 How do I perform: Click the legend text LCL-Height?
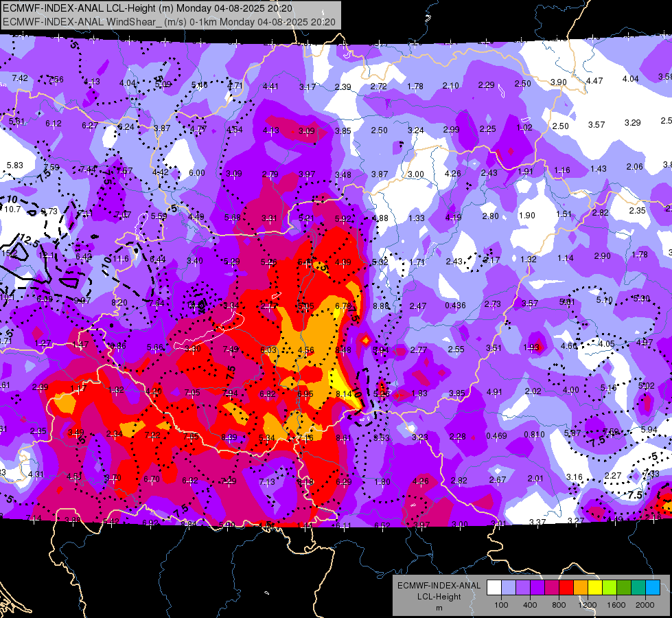coord(439,597)
